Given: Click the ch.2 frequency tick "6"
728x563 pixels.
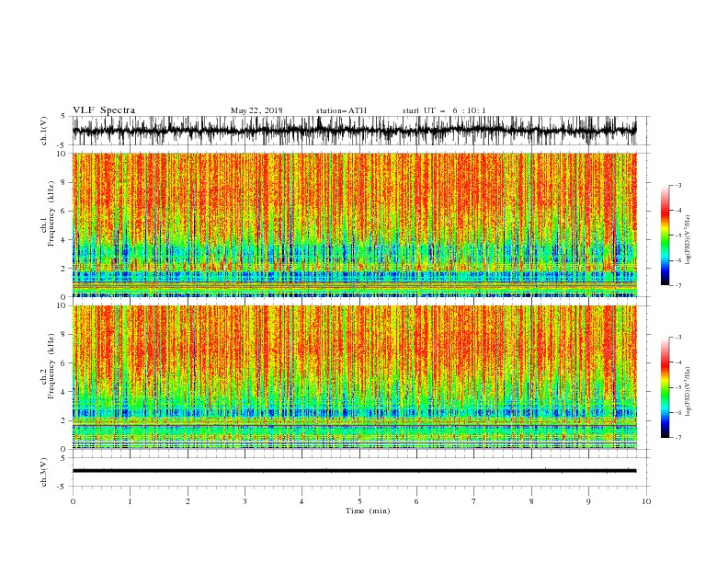Looking at the screenshot, I should pos(63,362).
